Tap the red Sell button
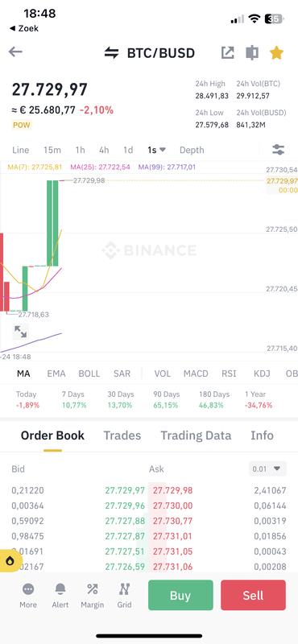The width and height of the screenshot is (298, 644). 253,595
